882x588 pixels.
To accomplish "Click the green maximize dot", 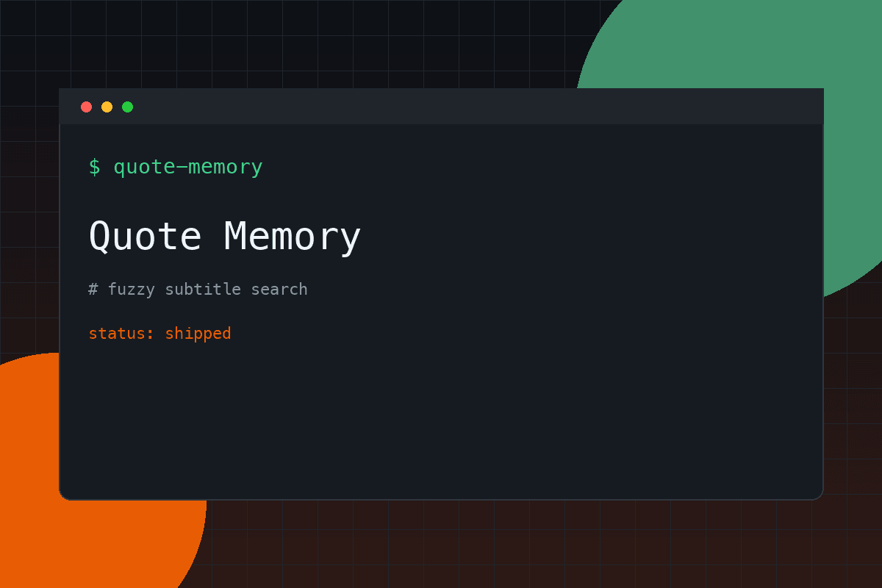I will coord(127,107).
